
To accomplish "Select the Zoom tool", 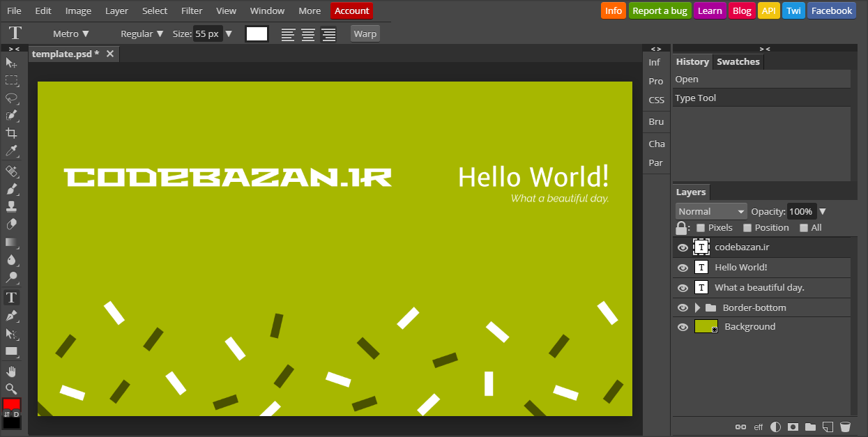I will click(x=12, y=389).
